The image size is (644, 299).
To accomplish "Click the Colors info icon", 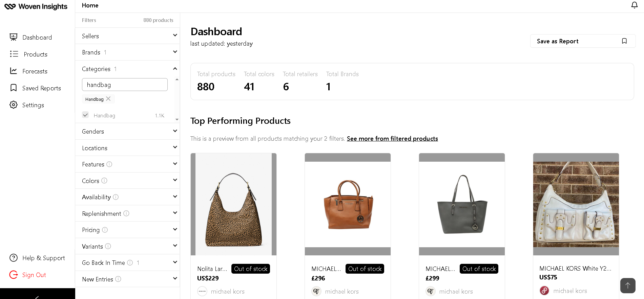I will pyautogui.click(x=104, y=181).
